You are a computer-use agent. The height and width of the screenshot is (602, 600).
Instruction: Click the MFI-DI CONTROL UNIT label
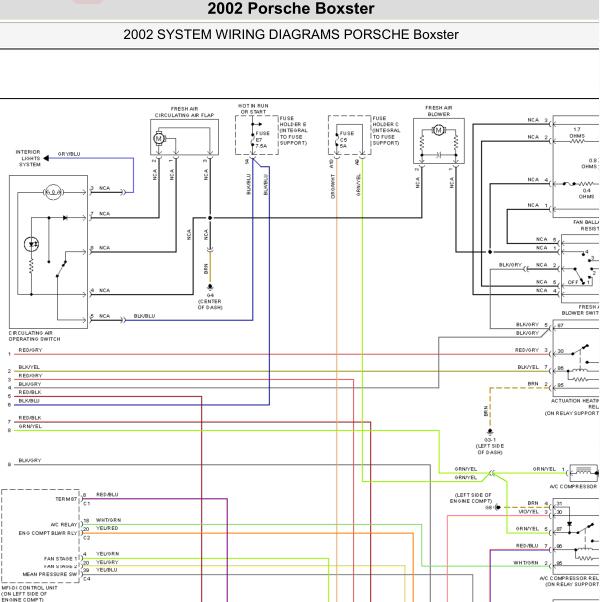click(29, 588)
